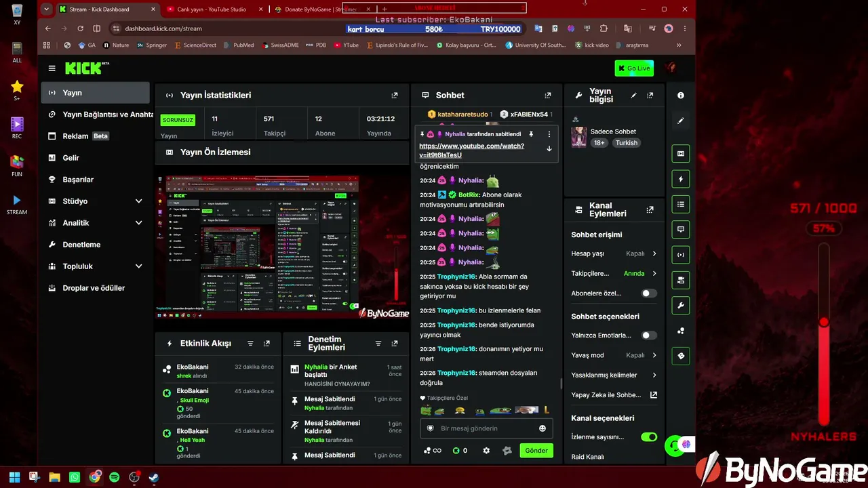Click the chat message input field
This screenshot has height=488, width=868.
click(486, 428)
